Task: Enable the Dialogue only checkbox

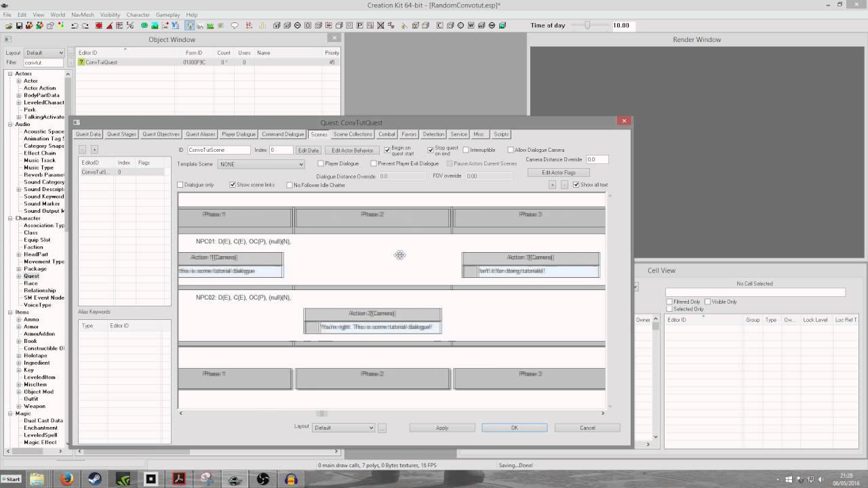Action: pos(180,185)
